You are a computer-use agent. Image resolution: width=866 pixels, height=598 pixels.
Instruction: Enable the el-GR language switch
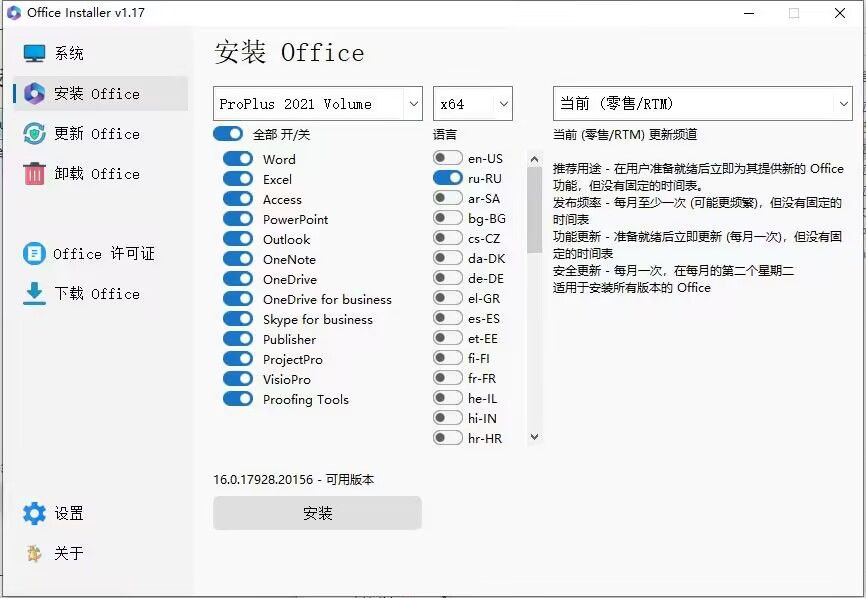[447, 298]
